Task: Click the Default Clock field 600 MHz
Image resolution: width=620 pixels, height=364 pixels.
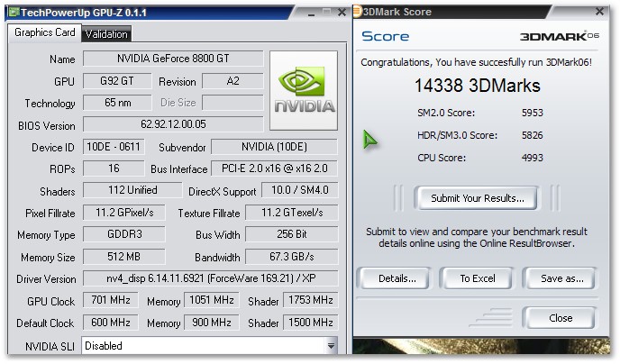Action: tap(110, 323)
